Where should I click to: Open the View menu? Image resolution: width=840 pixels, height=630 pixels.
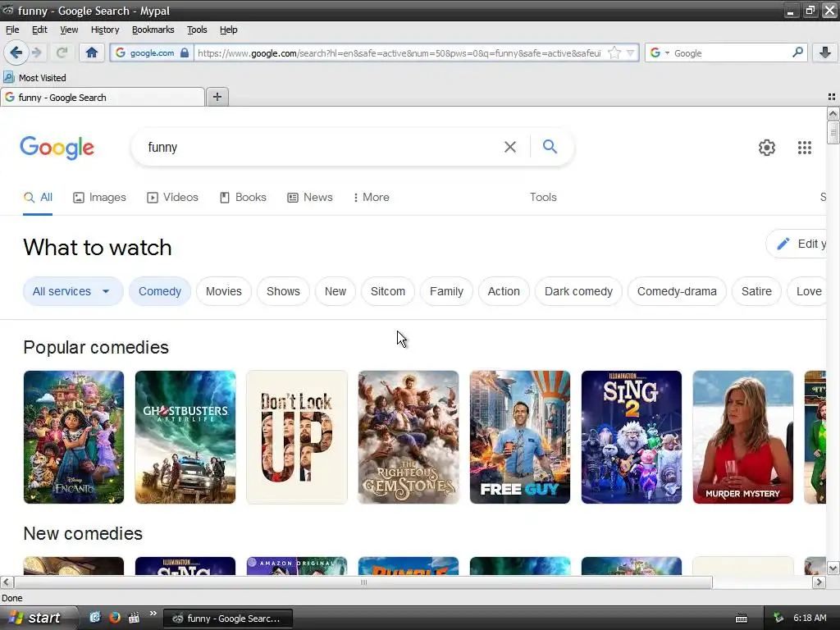click(x=69, y=30)
